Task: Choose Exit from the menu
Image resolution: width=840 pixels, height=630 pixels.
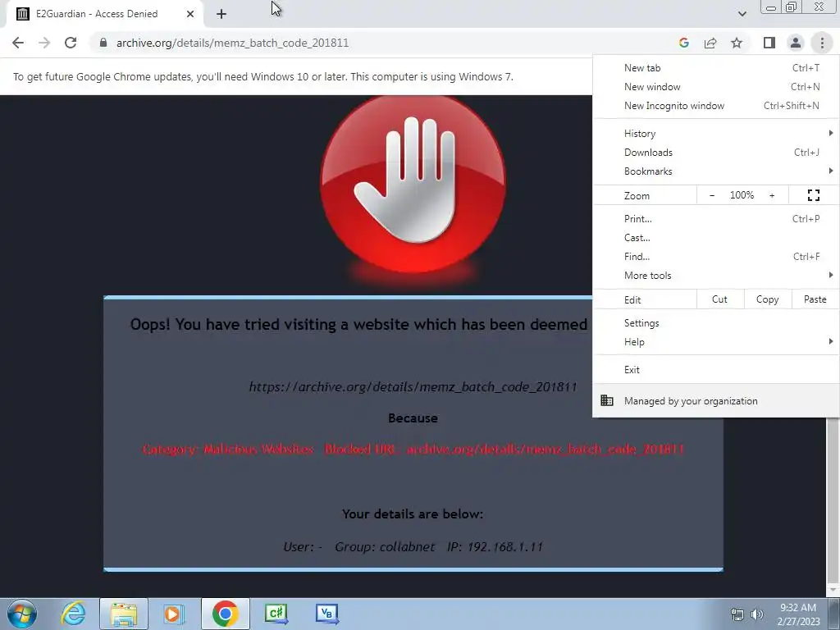Action: 715,370
